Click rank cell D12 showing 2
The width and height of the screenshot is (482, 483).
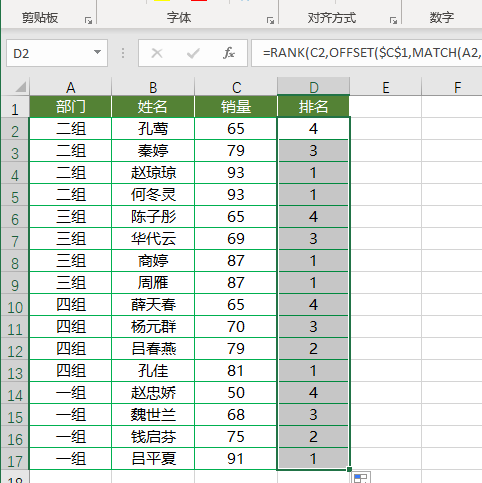point(313,349)
